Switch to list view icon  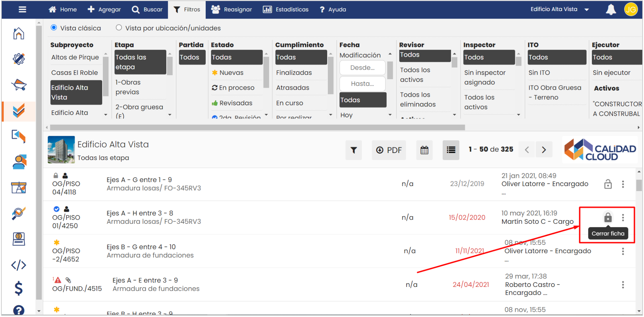(x=451, y=150)
